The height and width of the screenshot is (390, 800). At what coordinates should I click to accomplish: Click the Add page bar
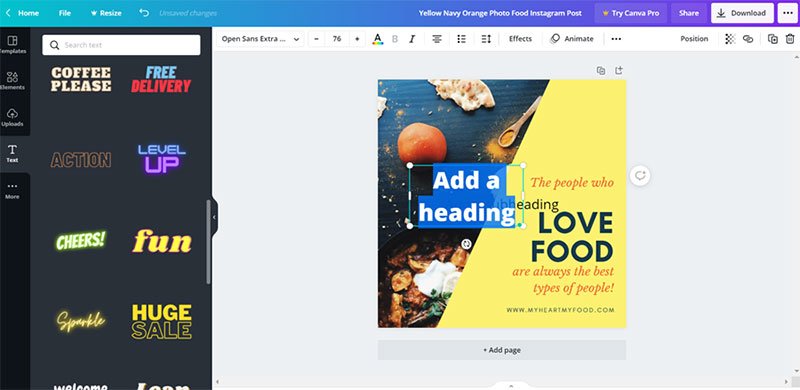tap(502, 350)
